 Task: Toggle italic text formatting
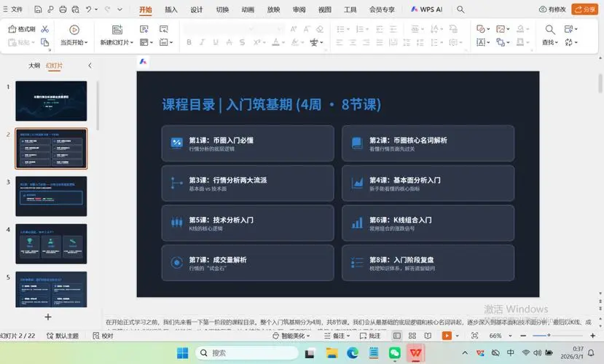(203, 42)
